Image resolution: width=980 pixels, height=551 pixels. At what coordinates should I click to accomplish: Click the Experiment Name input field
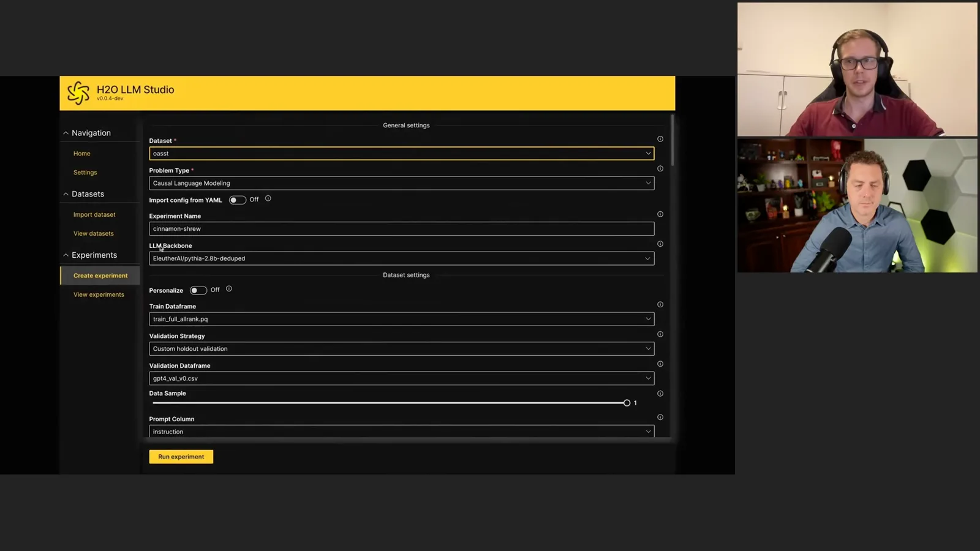point(402,229)
